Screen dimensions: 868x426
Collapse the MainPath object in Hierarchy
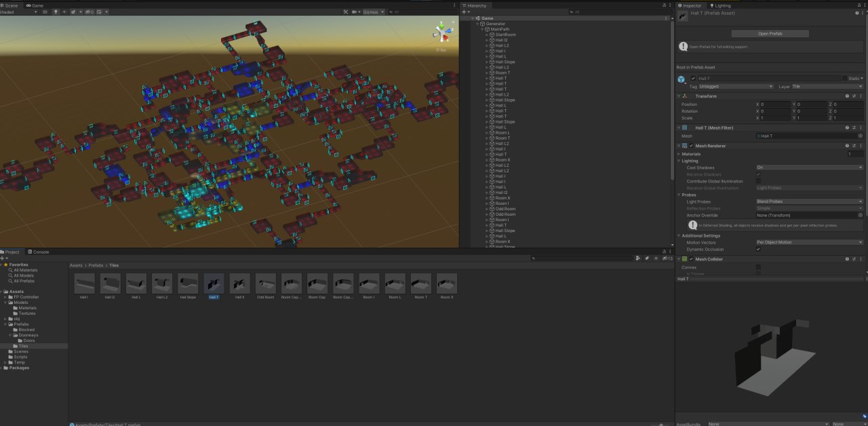(x=483, y=29)
